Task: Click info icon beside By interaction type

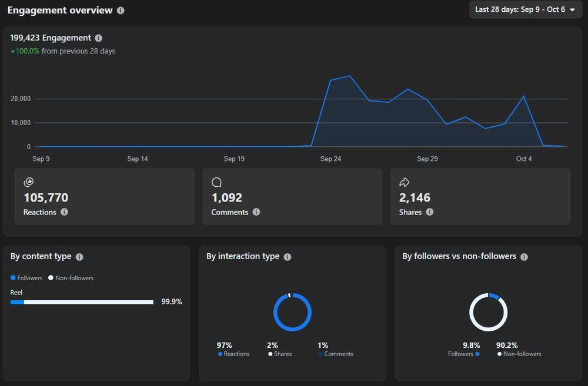Action: (288, 257)
